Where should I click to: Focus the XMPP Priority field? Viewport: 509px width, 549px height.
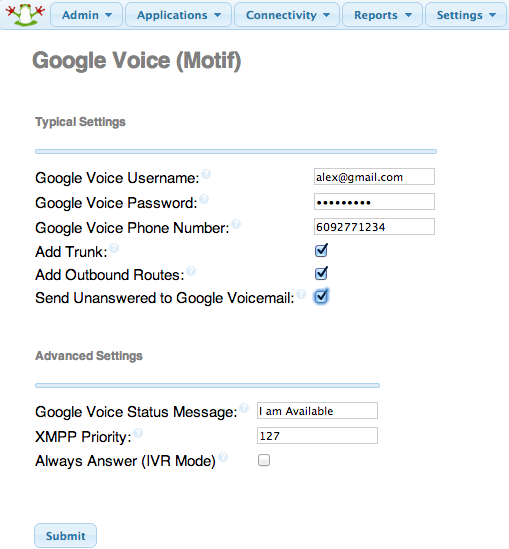click(317, 436)
